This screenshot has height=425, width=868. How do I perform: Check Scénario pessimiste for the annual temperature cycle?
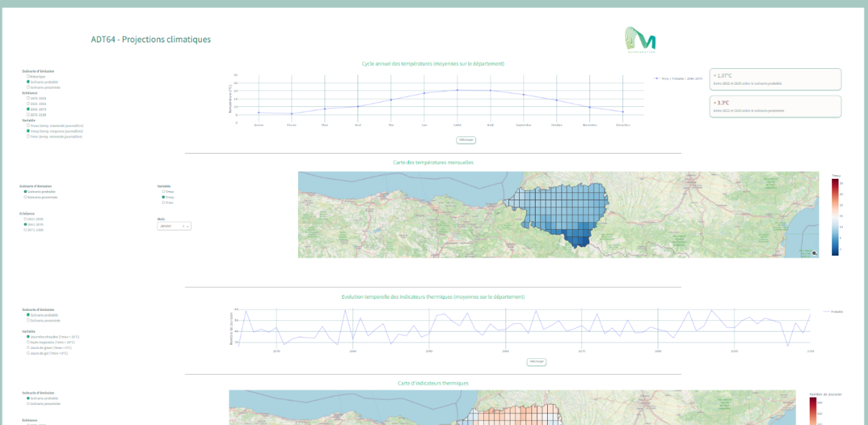tap(28, 88)
